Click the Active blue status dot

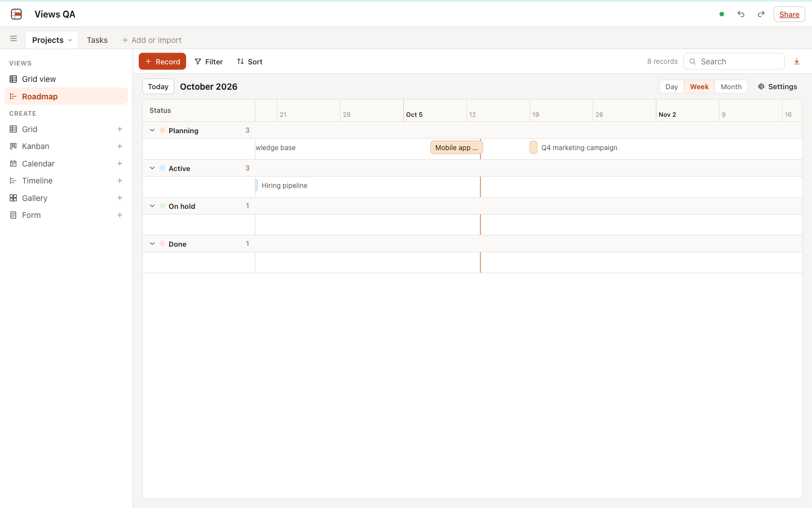click(x=162, y=168)
